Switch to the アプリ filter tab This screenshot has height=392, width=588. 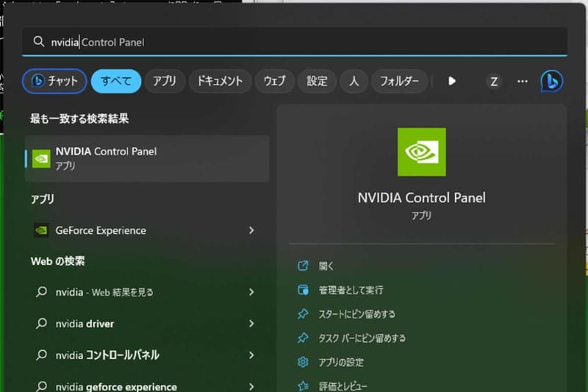click(165, 81)
